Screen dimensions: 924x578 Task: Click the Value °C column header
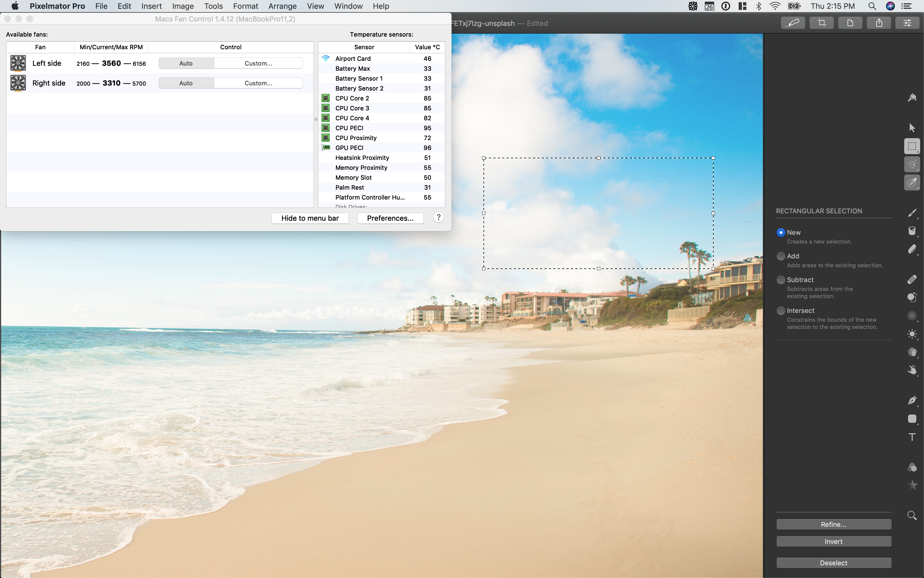pyautogui.click(x=427, y=47)
